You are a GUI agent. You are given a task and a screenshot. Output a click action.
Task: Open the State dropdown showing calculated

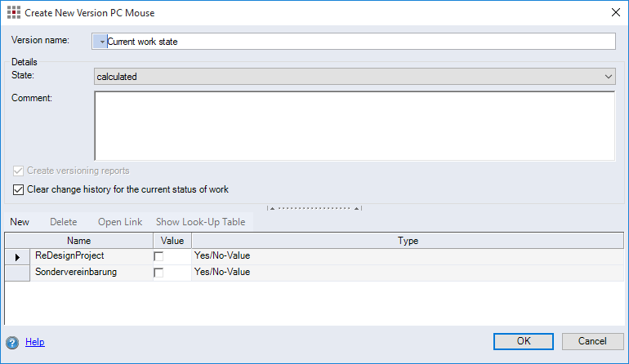pos(355,76)
